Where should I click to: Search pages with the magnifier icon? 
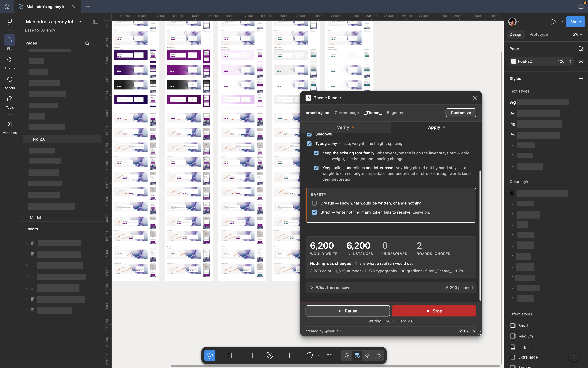point(87,43)
